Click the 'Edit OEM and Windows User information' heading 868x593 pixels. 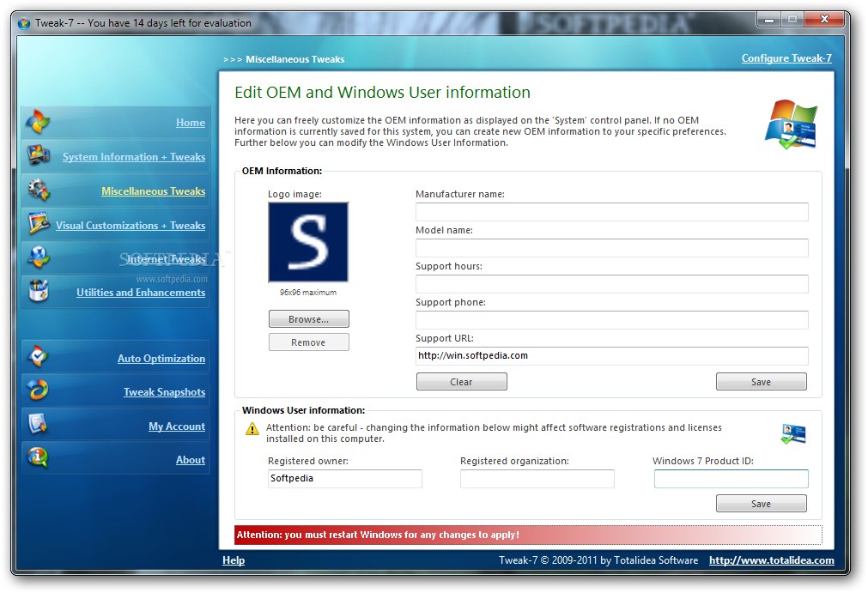tap(383, 93)
